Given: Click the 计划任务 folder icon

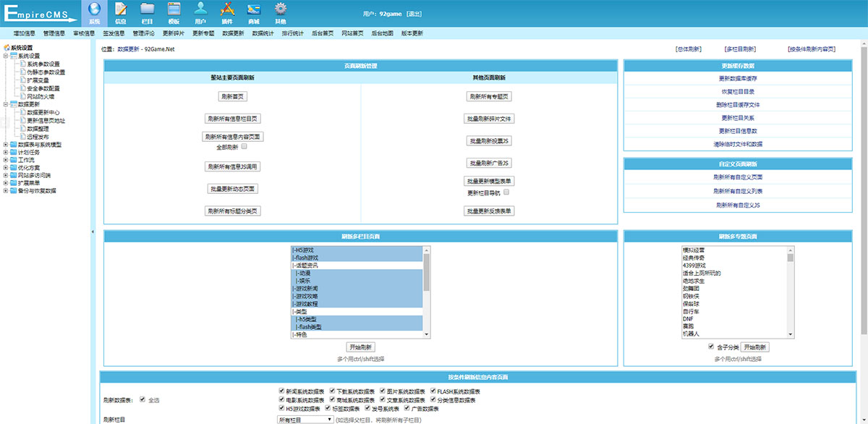Looking at the screenshot, I should coord(14,152).
